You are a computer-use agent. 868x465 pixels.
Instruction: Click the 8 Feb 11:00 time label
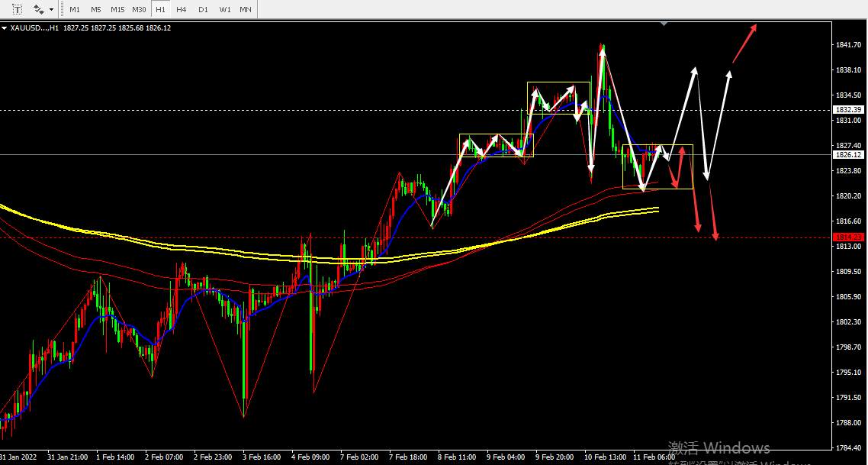click(x=457, y=457)
